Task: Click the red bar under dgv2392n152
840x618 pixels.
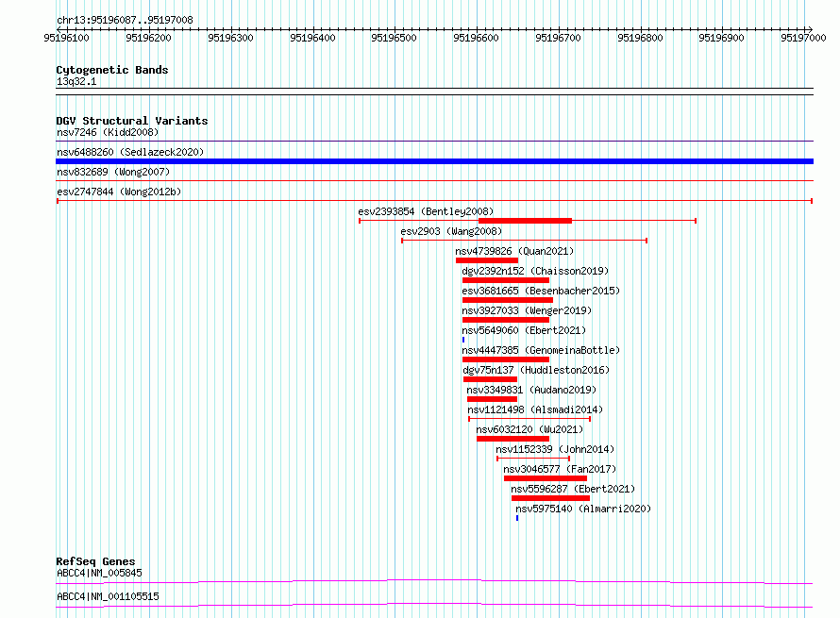Action: pos(506,280)
